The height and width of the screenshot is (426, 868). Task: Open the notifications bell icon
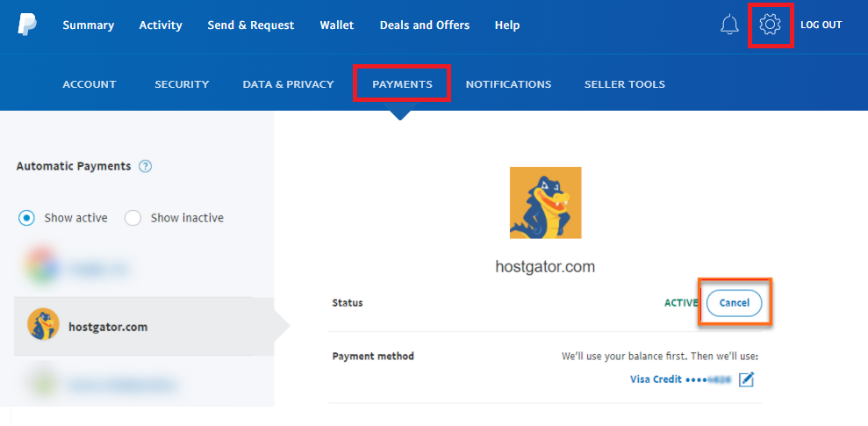[x=729, y=25]
